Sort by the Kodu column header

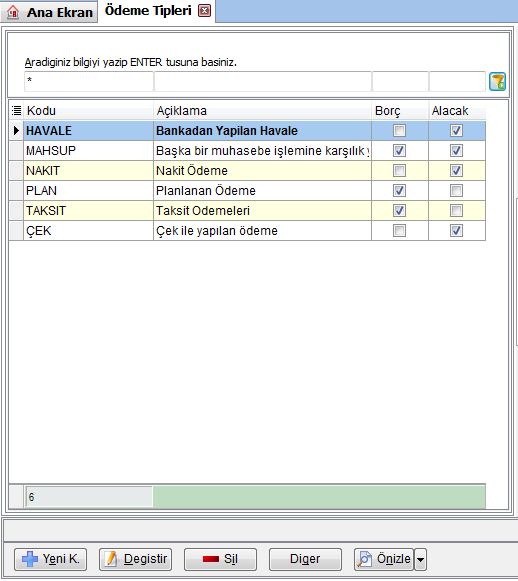pyautogui.click(x=88, y=110)
